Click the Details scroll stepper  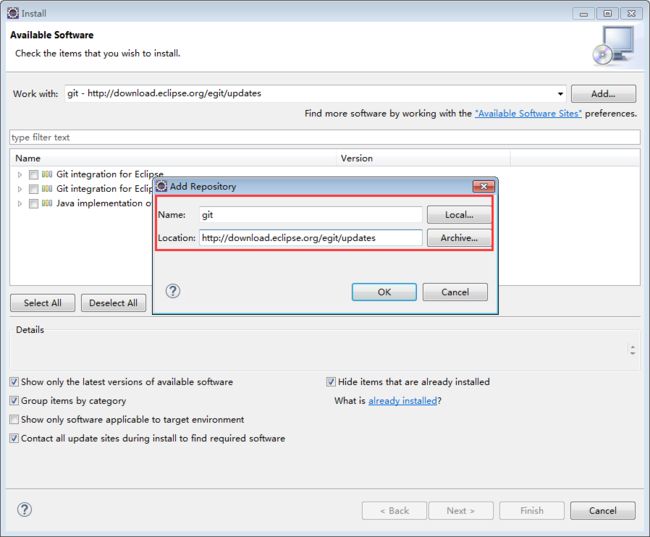(633, 350)
